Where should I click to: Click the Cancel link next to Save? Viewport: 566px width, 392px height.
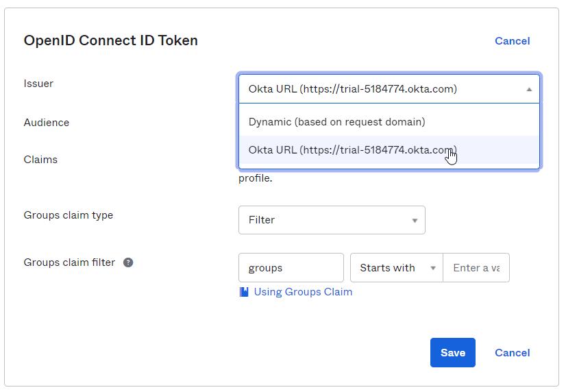[x=513, y=353]
